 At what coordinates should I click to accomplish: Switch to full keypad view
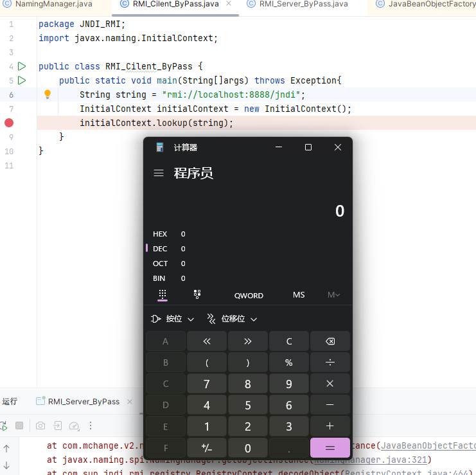[163, 294]
